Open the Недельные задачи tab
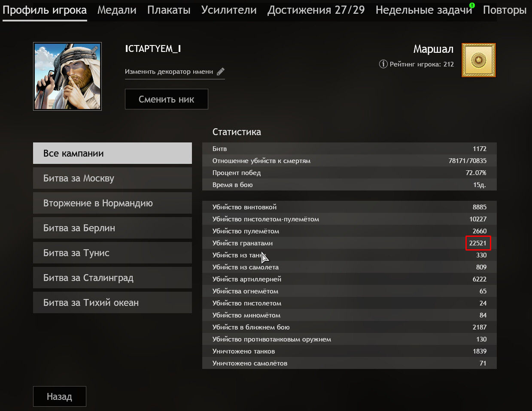 pos(423,10)
